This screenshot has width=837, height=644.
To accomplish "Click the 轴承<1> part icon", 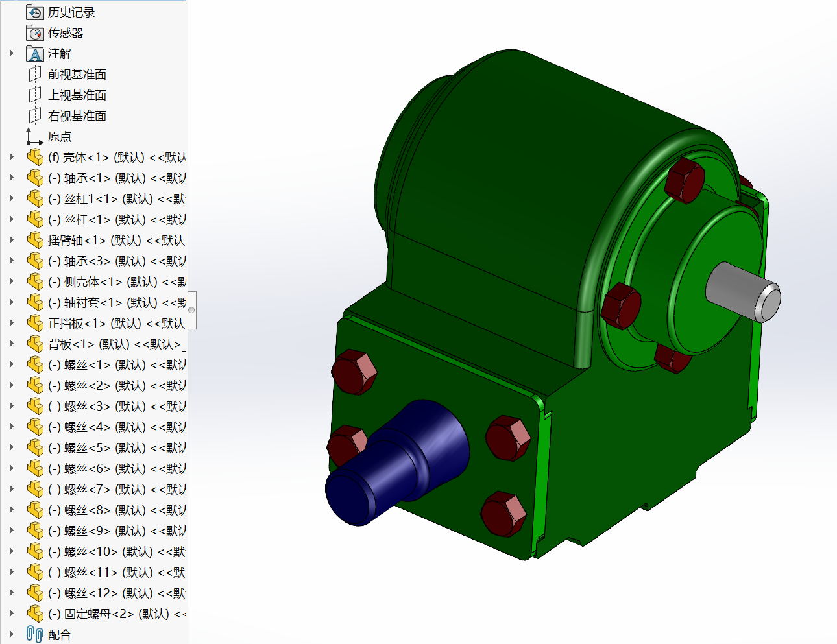I will coord(35,178).
